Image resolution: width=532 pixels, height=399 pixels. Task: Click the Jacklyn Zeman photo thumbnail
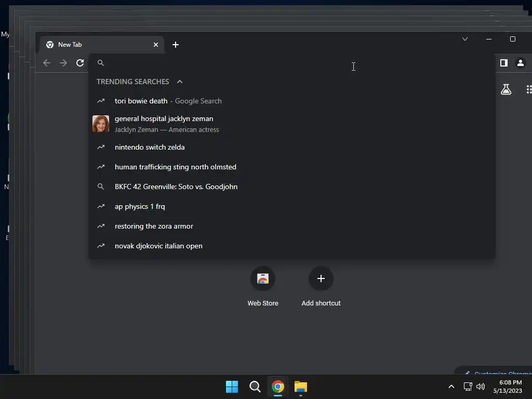pos(101,124)
